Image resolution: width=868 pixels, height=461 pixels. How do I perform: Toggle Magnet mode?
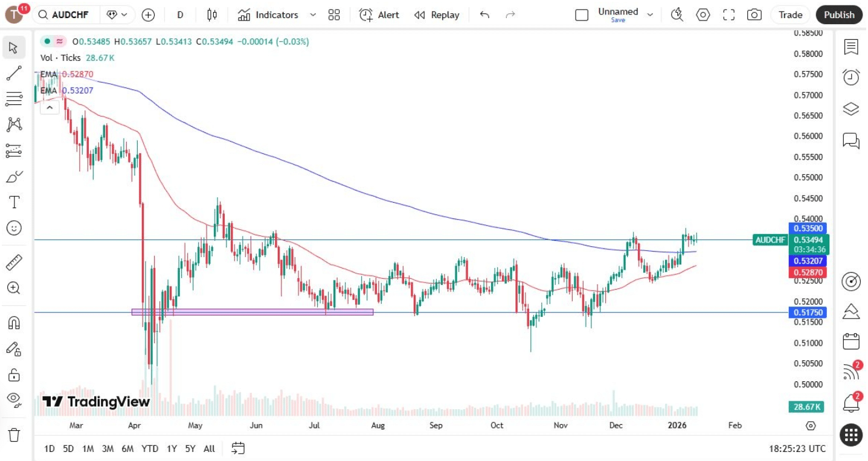13,322
